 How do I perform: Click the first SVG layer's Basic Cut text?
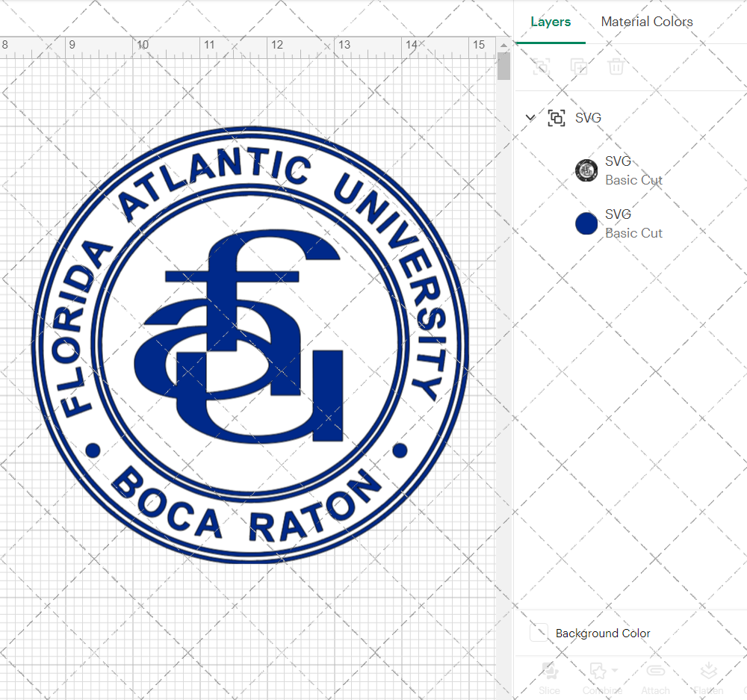click(x=633, y=180)
